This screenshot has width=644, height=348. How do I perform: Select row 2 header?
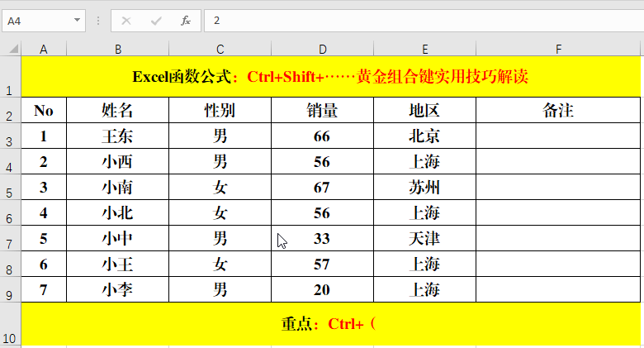pos(10,110)
